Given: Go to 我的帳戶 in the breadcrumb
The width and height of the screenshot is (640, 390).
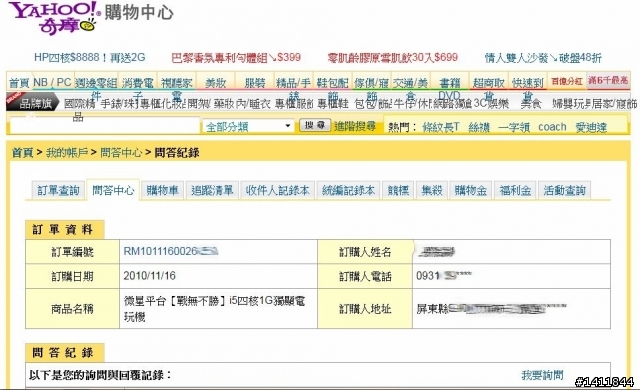Looking at the screenshot, I should click(67, 153).
